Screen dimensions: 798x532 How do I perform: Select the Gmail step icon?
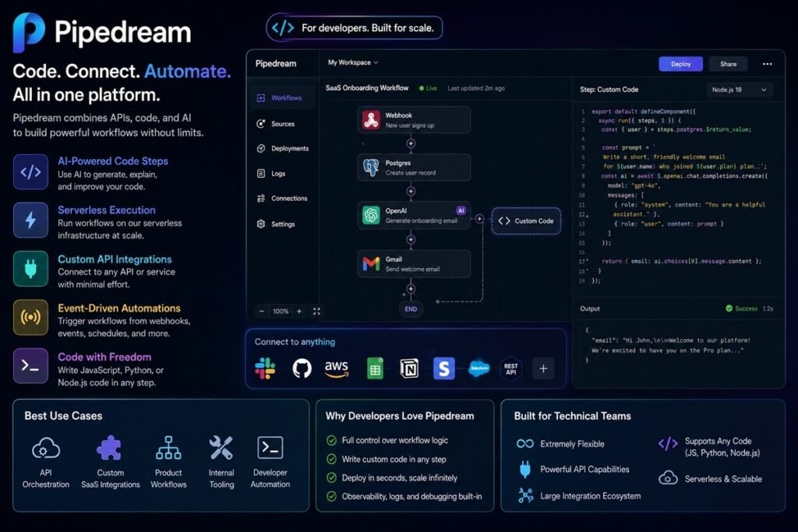[x=371, y=263]
